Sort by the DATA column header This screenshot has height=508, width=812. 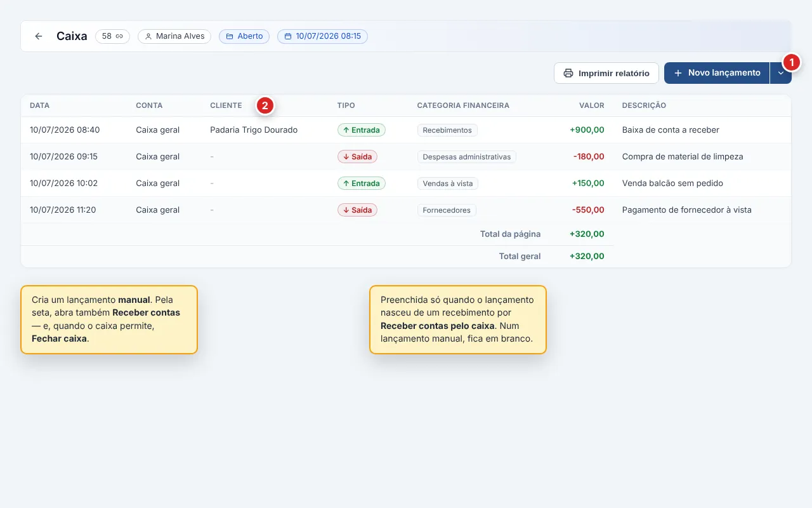[39, 105]
